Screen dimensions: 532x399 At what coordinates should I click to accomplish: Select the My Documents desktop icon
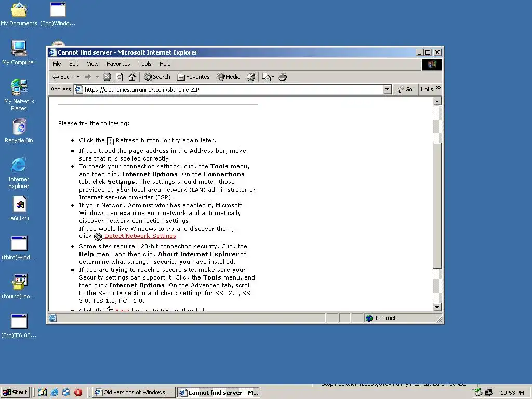point(19,15)
